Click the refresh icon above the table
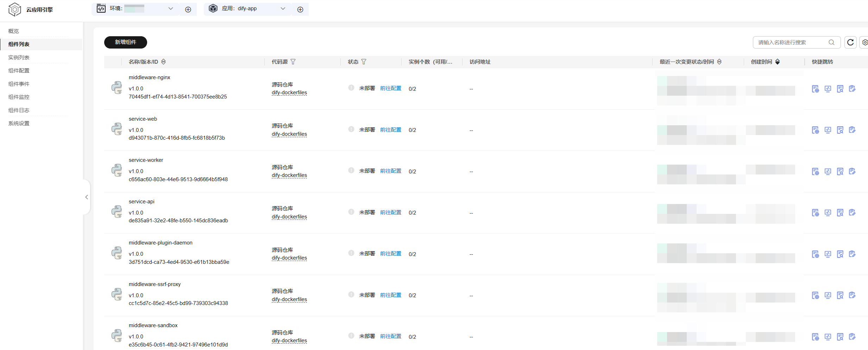This screenshot has width=868, height=350. pyautogui.click(x=850, y=42)
